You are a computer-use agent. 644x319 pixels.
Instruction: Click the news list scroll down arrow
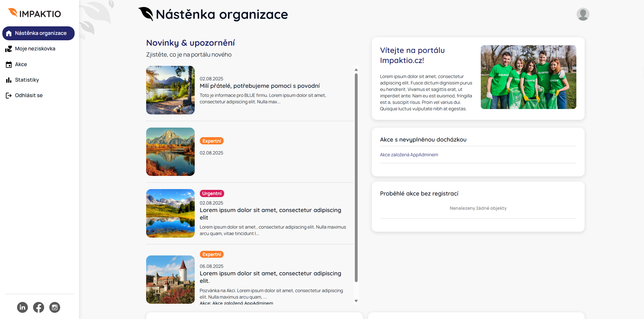pyautogui.click(x=356, y=301)
